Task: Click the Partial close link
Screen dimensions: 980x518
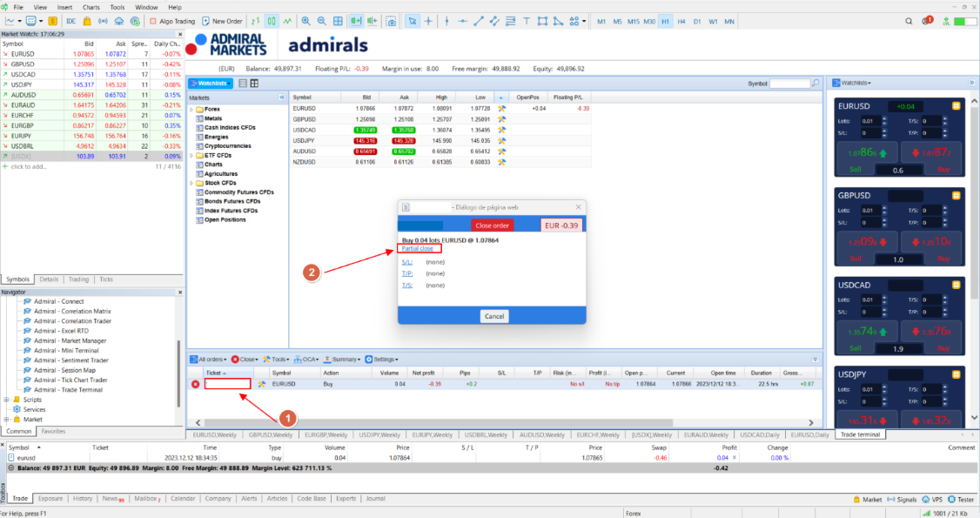Action: [418, 249]
